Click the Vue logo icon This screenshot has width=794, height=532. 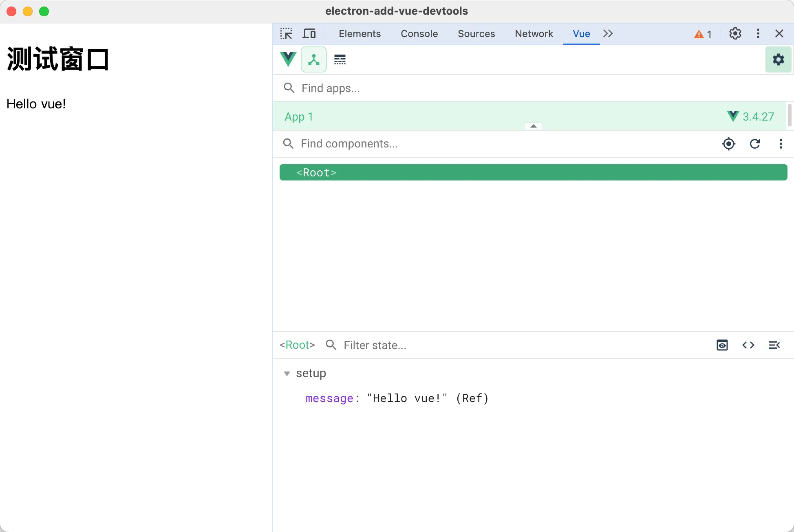288,59
